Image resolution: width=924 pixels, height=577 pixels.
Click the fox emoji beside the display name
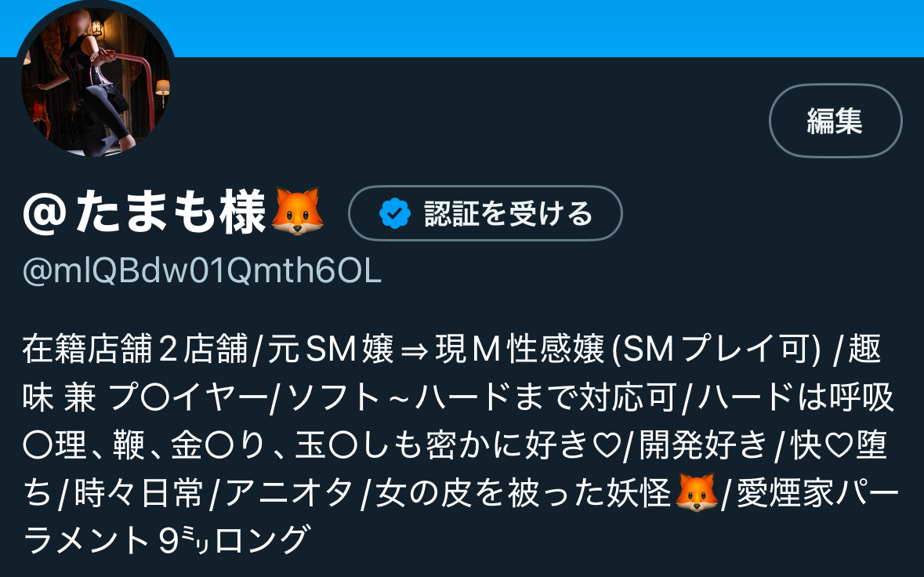point(296,212)
